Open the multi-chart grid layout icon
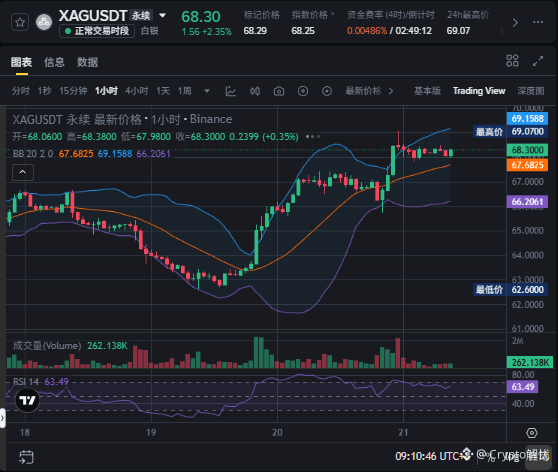This screenshot has width=558, height=472. pyautogui.click(x=512, y=61)
